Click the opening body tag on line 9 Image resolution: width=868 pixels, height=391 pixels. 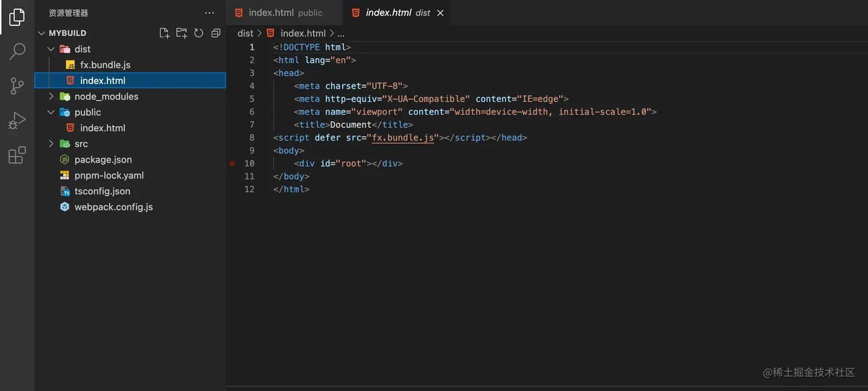click(289, 150)
